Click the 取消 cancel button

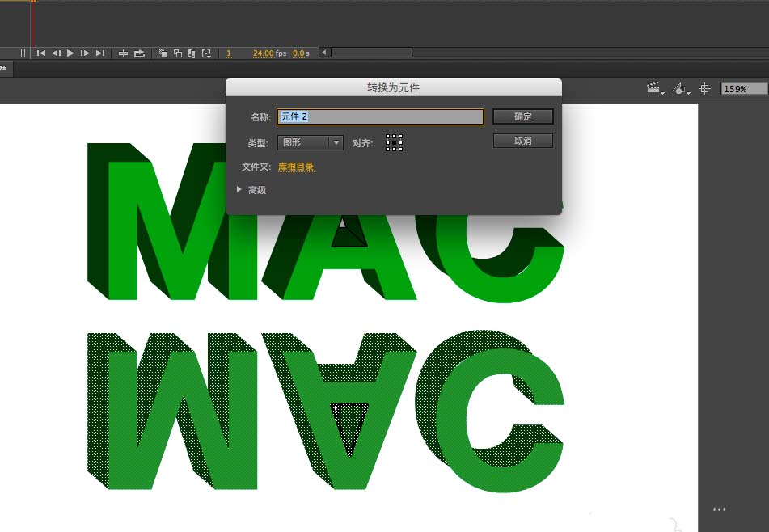(x=523, y=141)
